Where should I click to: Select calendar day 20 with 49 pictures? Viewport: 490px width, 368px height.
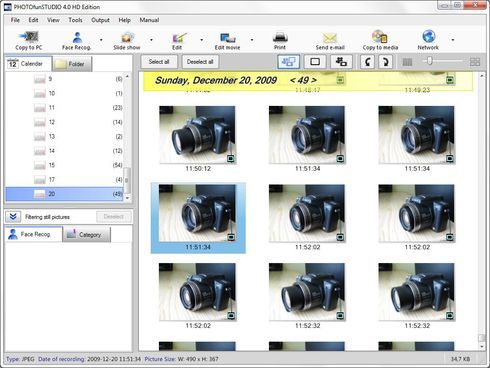(64, 194)
